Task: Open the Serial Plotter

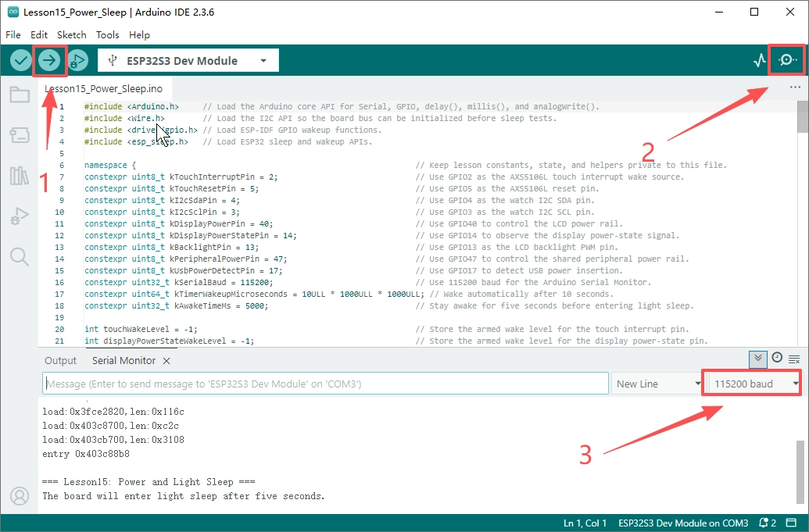Action: pyautogui.click(x=760, y=61)
